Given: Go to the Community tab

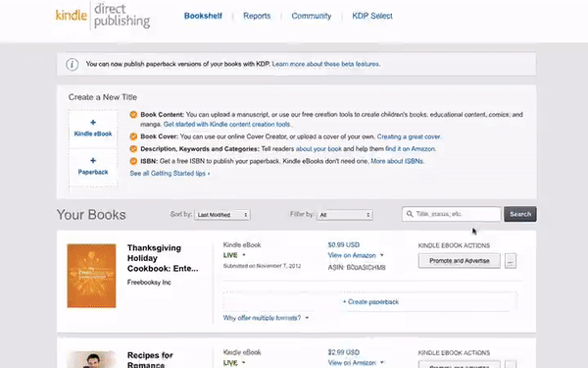Looking at the screenshot, I should [312, 16].
